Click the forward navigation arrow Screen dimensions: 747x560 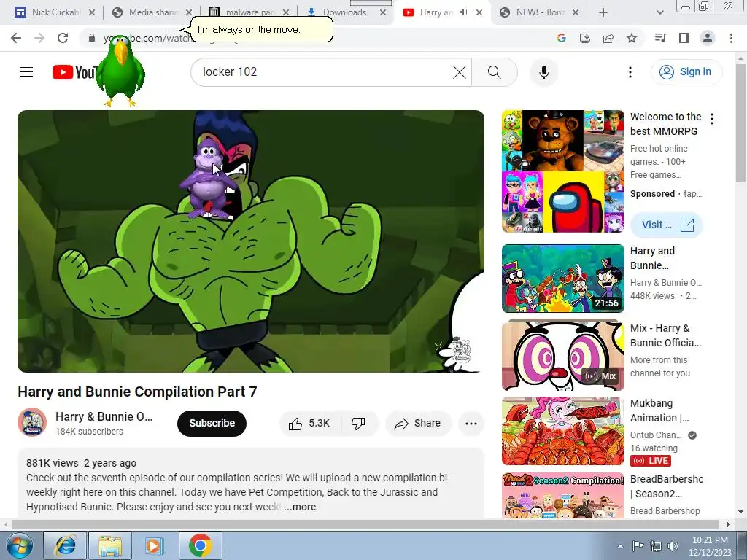click(39, 38)
